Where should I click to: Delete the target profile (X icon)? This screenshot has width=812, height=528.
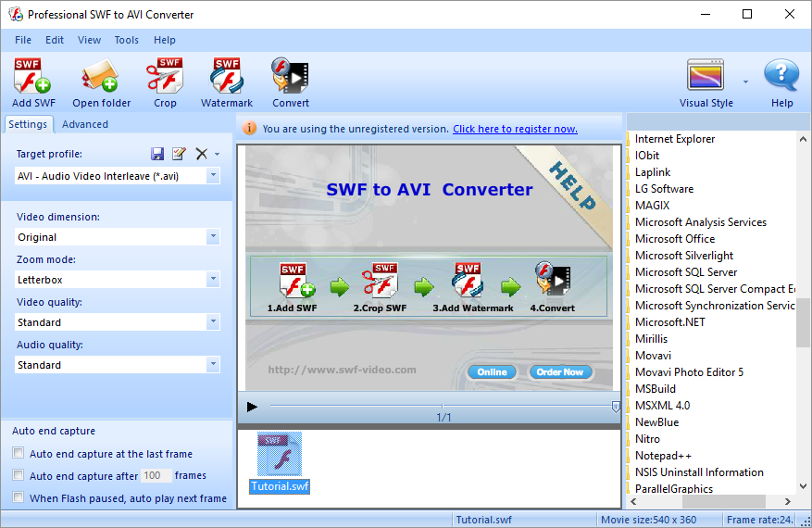click(202, 154)
